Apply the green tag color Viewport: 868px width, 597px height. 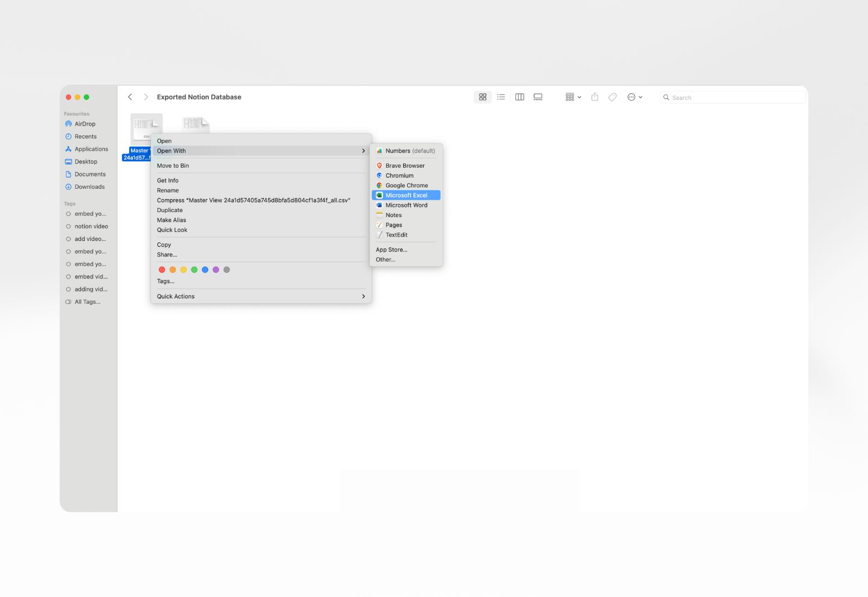point(194,270)
